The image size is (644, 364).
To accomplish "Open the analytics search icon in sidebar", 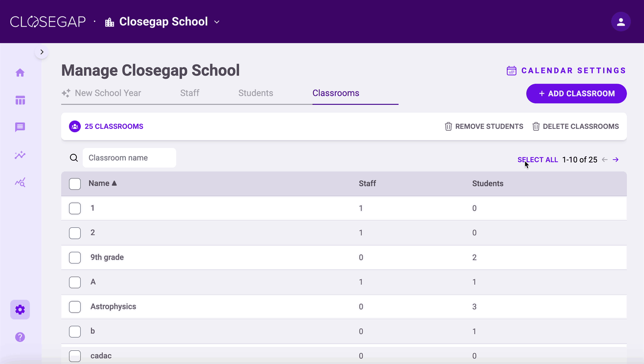I will (20, 183).
